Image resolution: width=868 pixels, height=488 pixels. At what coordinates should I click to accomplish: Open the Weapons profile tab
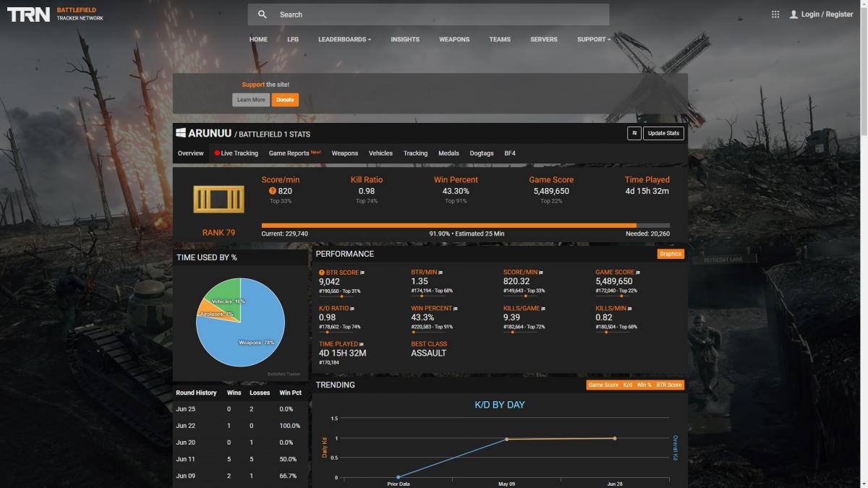click(345, 153)
